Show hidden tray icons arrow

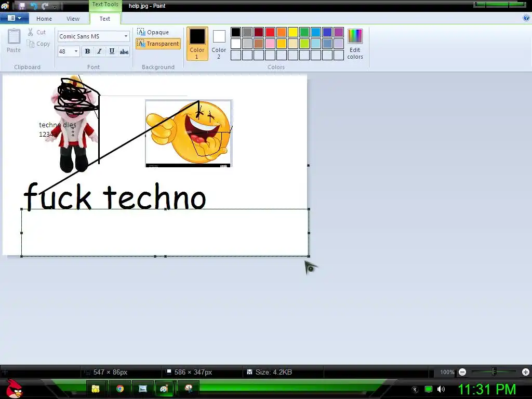[x=415, y=390]
